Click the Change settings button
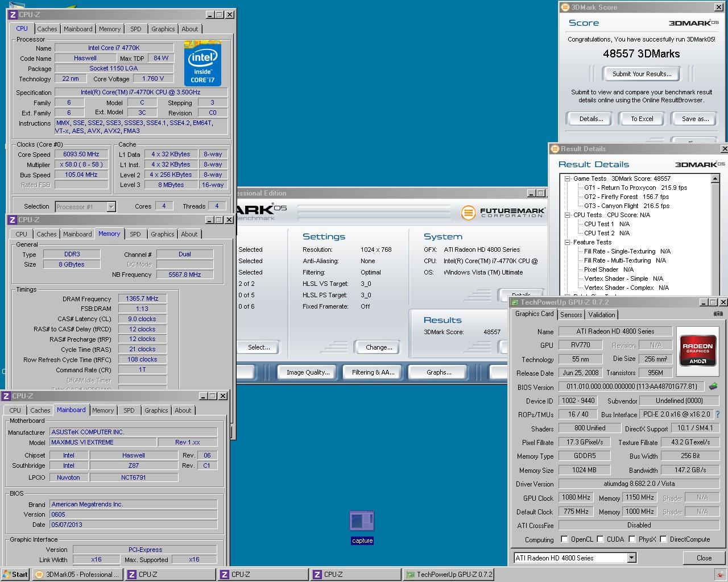Image resolution: width=728 pixels, height=582 pixels. (379, 347)
